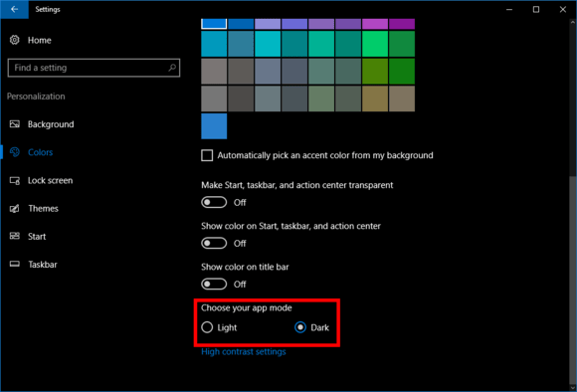Click the vertical scrollbar thumb
This screenshot has height=392, width=577.
[x=573, y=280]
